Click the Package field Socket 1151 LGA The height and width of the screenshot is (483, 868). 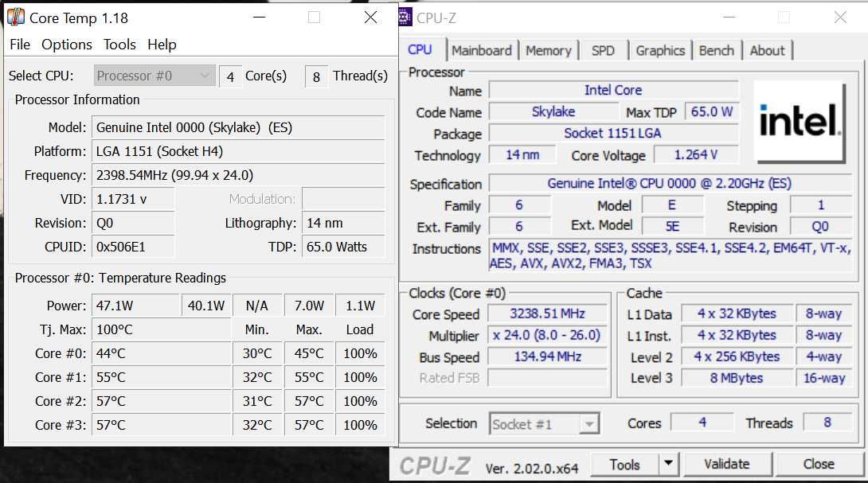click(x=613, y=134)
